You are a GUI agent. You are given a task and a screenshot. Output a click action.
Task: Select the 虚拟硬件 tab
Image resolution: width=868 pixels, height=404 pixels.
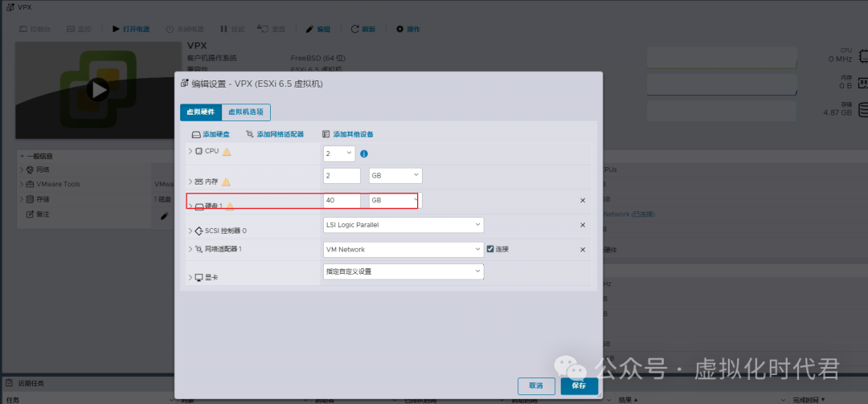200,112
